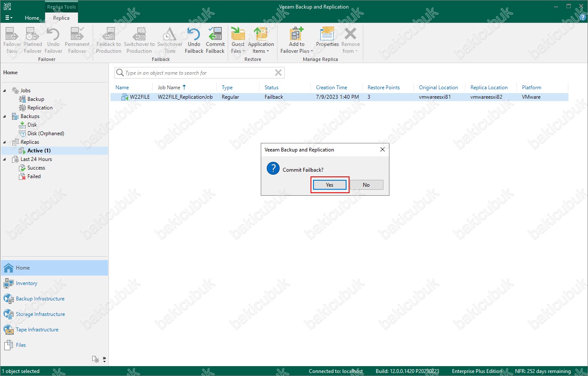This screenshot has height=376, width=588.
Task: Sort the list by Job Name column
Action: 169,88
